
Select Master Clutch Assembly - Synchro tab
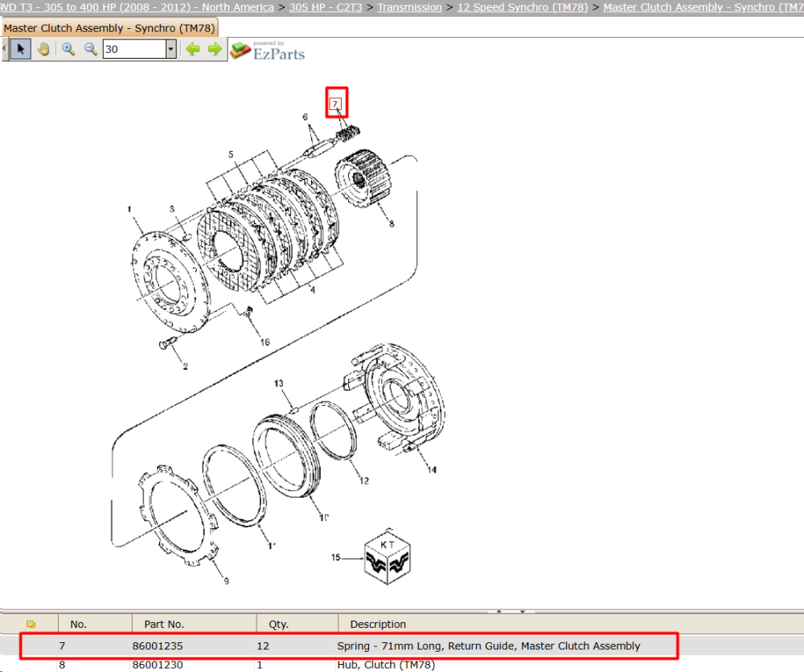pos(109,28)
